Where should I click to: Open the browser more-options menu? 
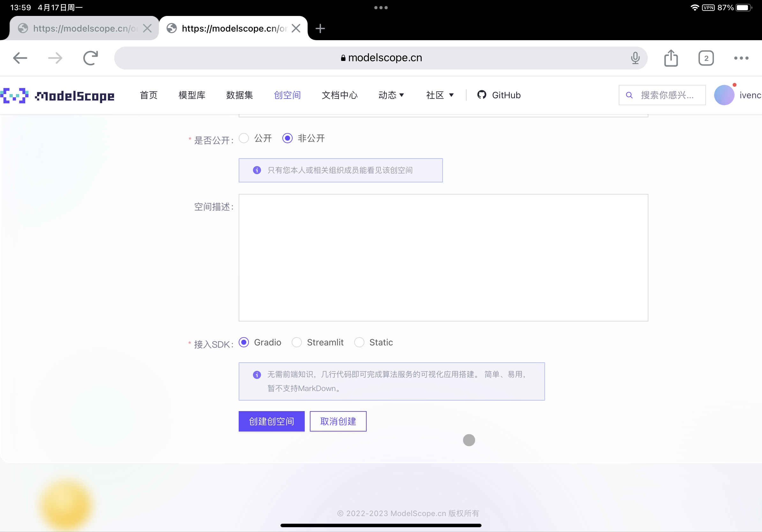pyautogui.click(x=741, y=58)
